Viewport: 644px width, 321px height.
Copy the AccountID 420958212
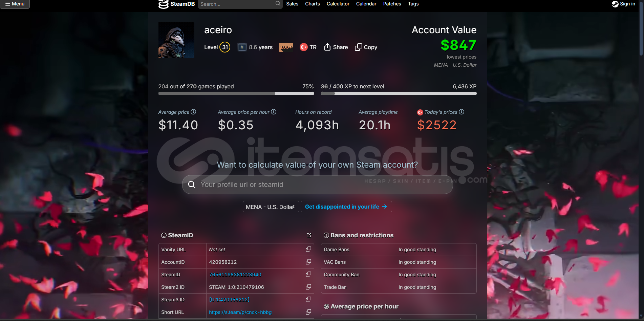(x=308, y=262)
